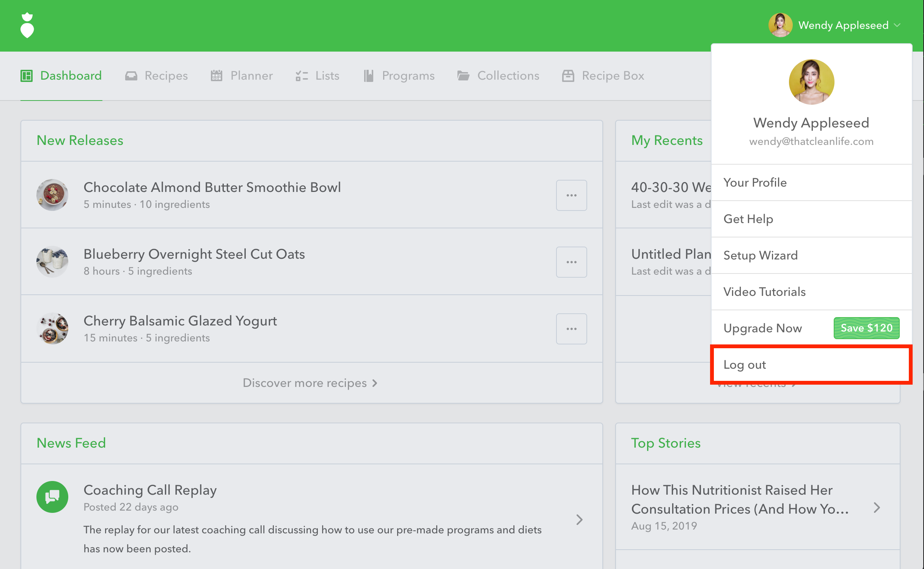Click the Planner calendar icon
Screen dimensions: 924x569
click(x=217, y=76)
